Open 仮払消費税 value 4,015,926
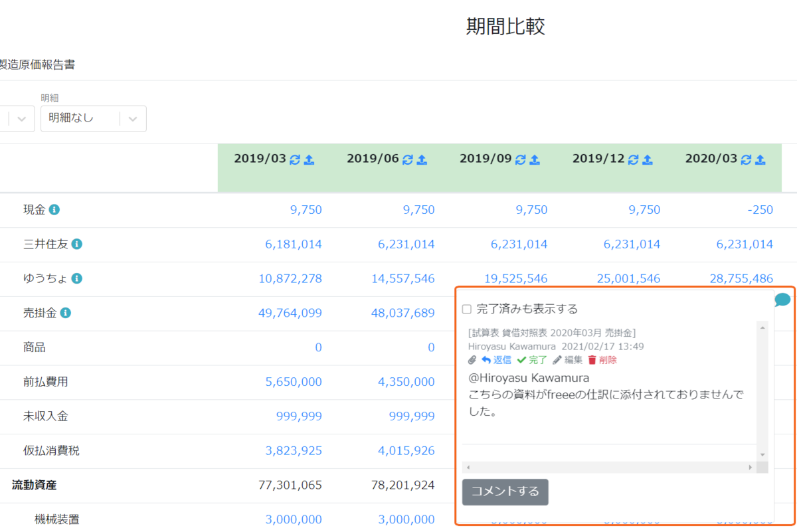This screenshot has width=797, height=532. (x=406, y=451)
